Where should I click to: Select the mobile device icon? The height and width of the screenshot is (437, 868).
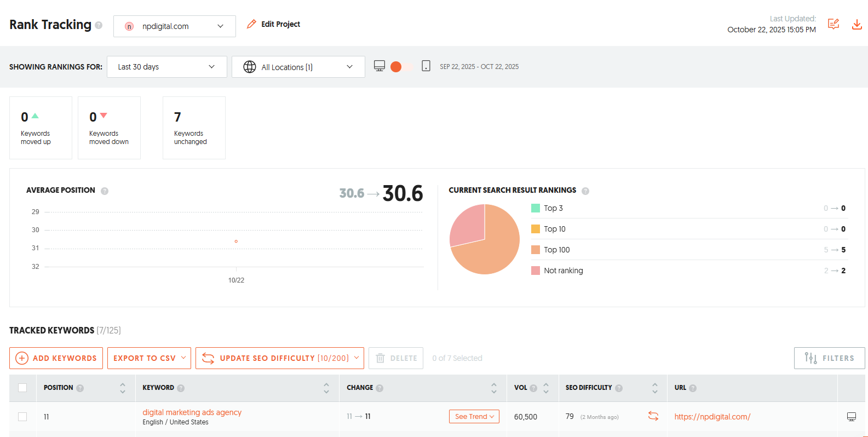[426, 66]
